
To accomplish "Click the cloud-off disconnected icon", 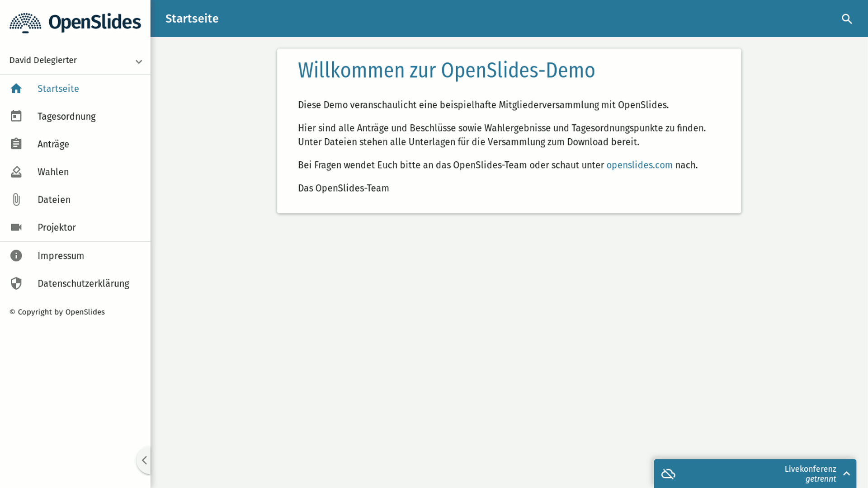I will pos(668,474).
